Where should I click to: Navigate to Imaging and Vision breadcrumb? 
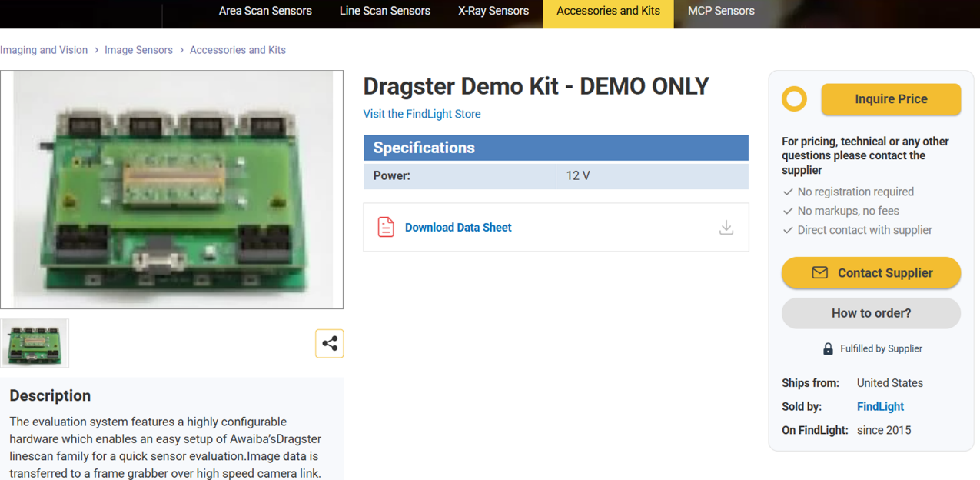tap(44, 50)
